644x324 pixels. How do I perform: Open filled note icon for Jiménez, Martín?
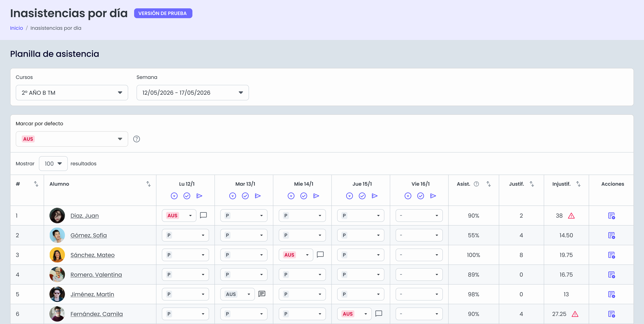point(262,294)
